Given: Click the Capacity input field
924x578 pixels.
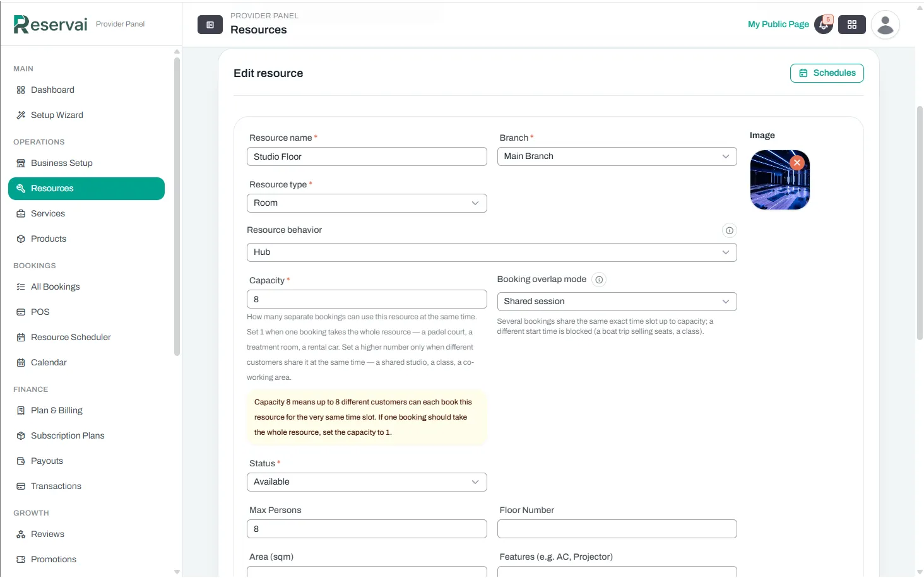Looking at the screenshot, I should tap(367, 299).
